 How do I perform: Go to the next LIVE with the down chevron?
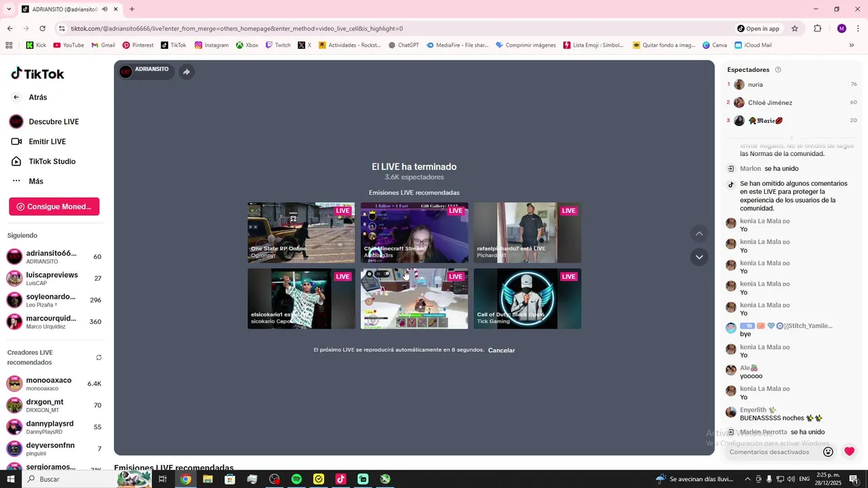pos(699,257)
